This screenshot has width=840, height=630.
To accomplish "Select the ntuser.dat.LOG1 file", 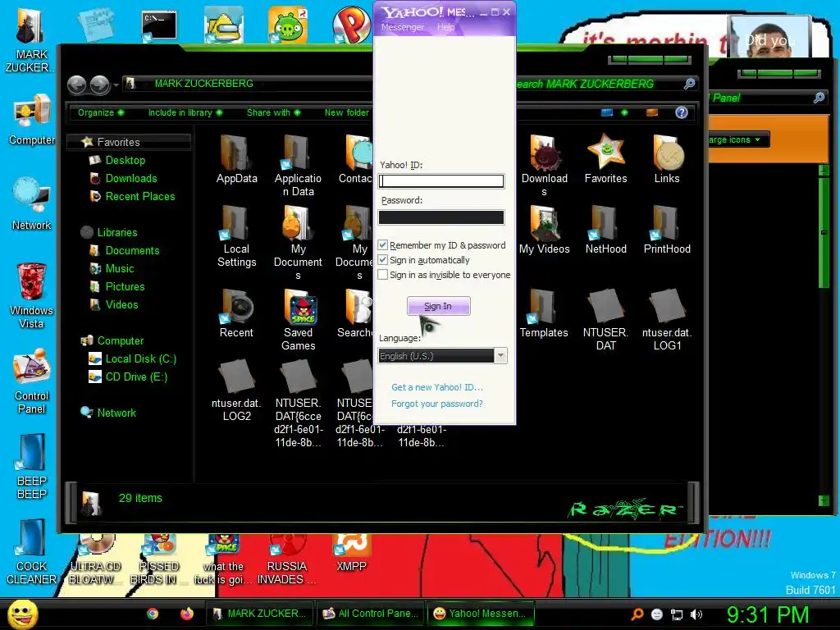I will (667, 320).
